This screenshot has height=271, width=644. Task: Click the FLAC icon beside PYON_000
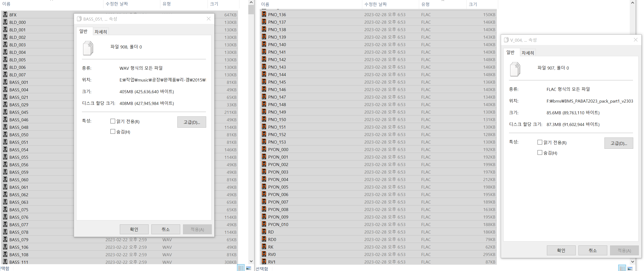[x=264, y=149]
